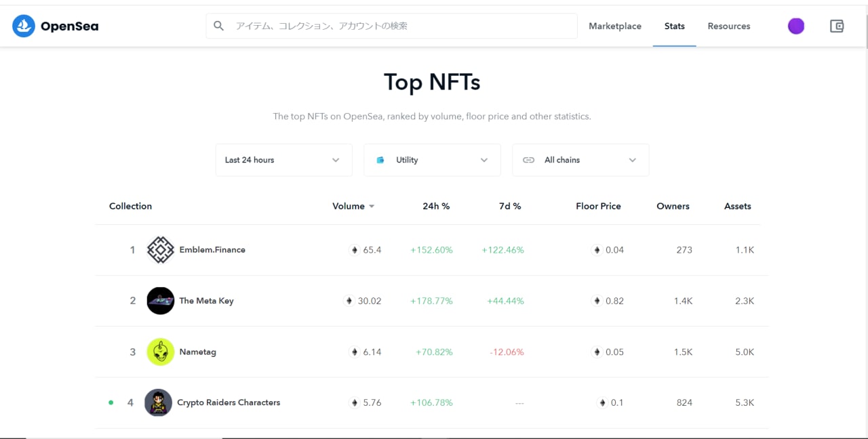Click the +44.44% 7d change value
The width and height of the screenshot is (868, 439).
[506, 301]
